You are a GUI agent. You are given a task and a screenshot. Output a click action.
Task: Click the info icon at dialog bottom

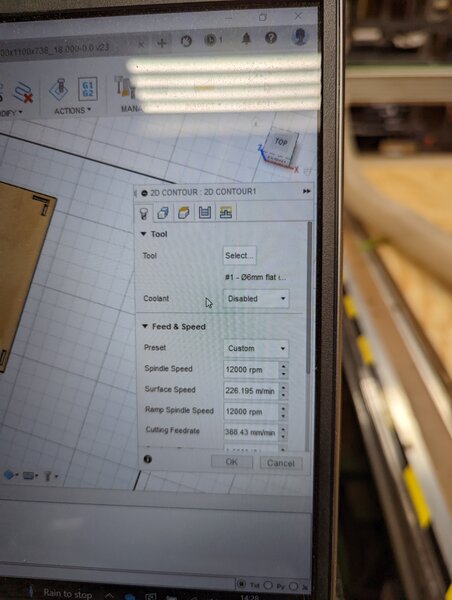point(148,459)
